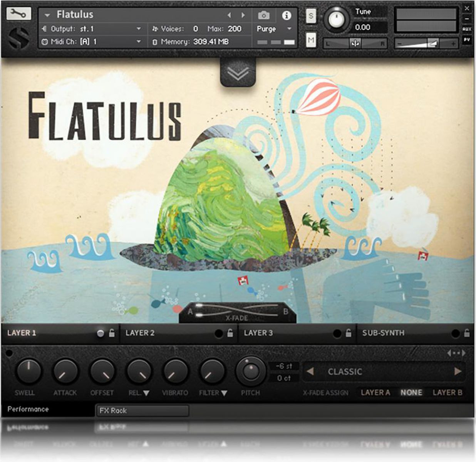Adjust the left-right pan slider
Screen dimensions: 476x462
[x=355, y=44]
